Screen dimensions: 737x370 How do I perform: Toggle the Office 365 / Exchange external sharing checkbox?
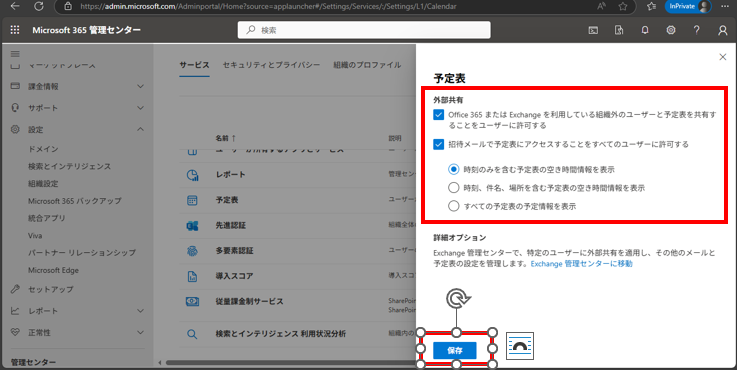(x=439, y=115)
